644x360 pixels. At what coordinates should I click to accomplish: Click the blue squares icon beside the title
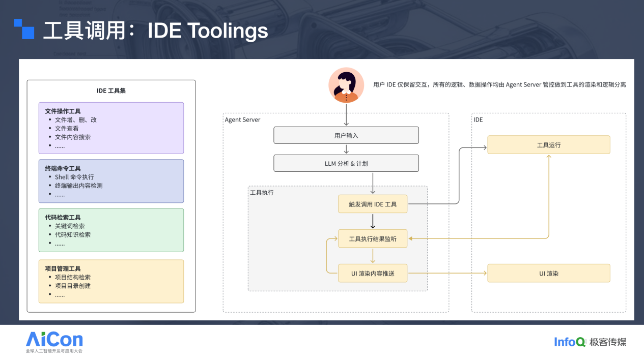coord(24,29)
